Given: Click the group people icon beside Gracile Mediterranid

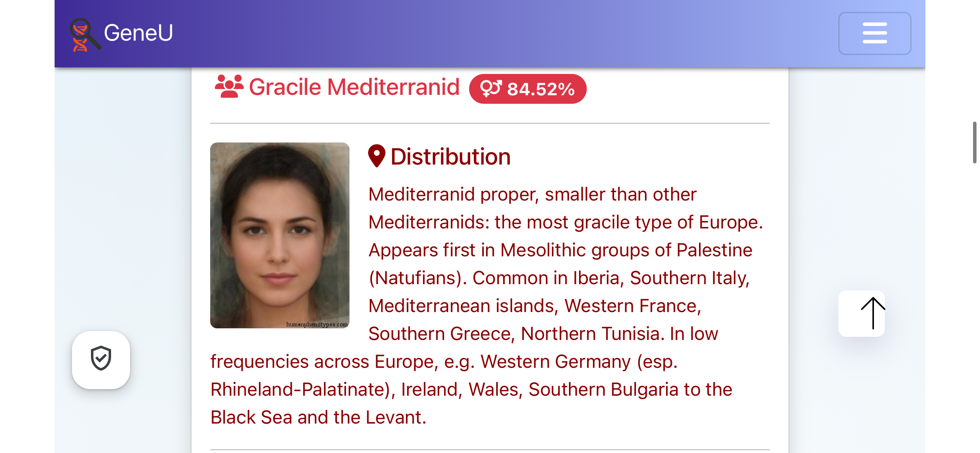Looking at the screenshot, I should [229, 86].
